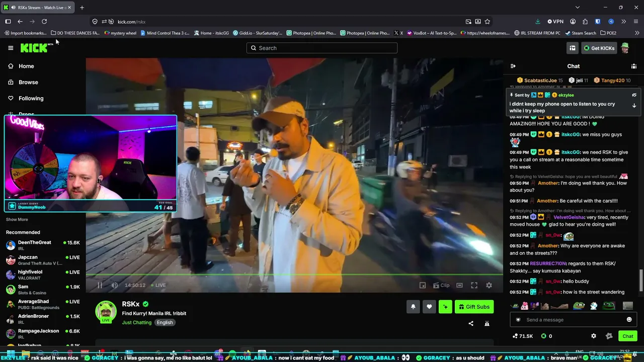Open Bitwarden extension shield icon

598,22
